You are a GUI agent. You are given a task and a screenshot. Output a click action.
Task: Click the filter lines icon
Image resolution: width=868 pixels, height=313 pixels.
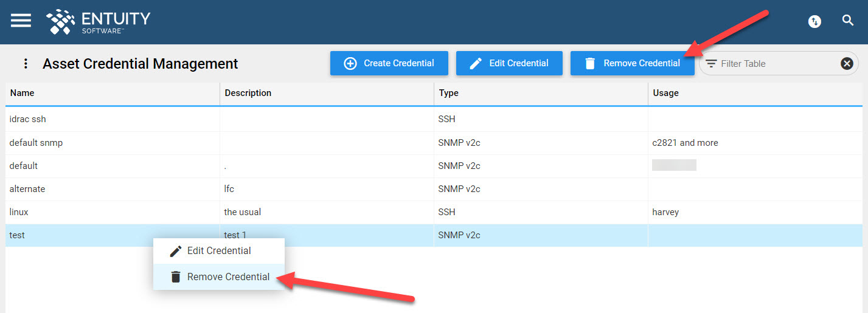[711, 63]
